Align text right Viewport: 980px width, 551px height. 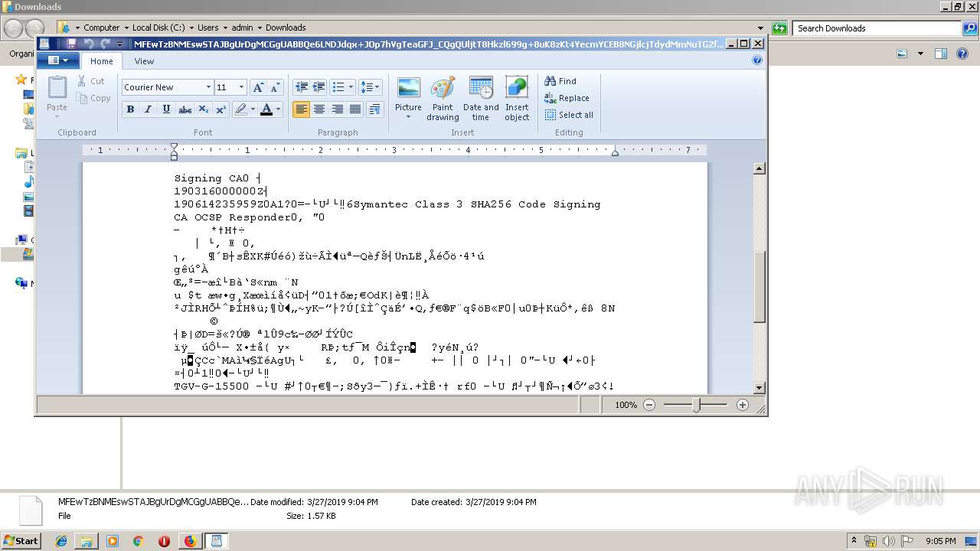(337, 109)
